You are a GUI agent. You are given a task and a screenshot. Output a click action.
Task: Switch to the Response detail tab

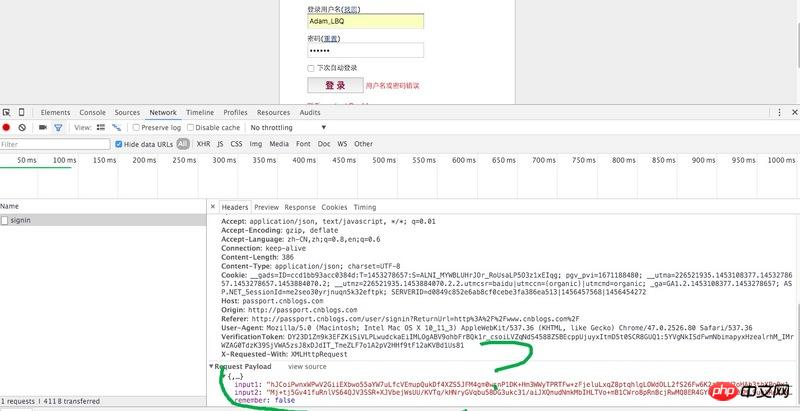tap(300, 207)
